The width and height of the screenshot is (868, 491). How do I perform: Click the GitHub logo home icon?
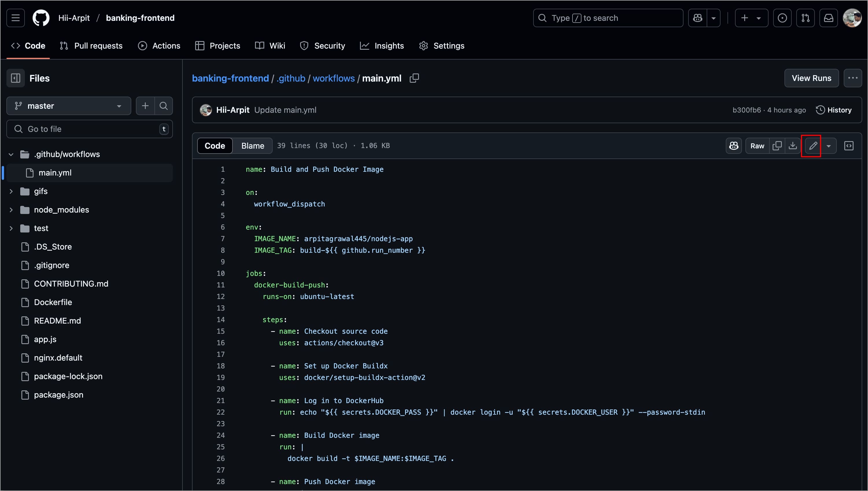41,18
